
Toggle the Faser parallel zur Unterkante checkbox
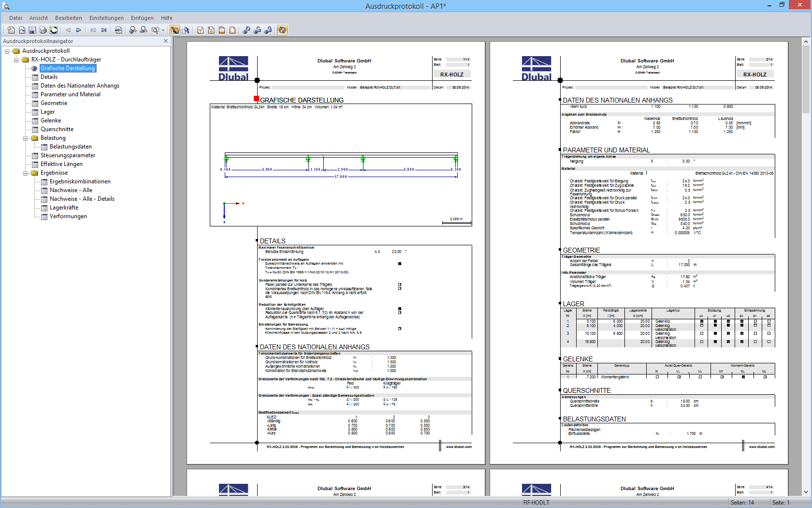[x=400, y=284]
